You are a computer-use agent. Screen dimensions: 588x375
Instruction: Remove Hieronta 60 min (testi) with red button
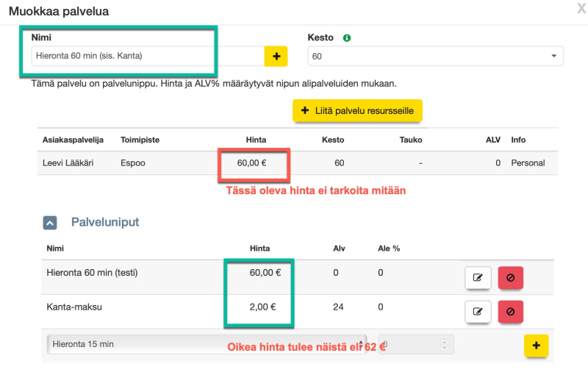510,277
